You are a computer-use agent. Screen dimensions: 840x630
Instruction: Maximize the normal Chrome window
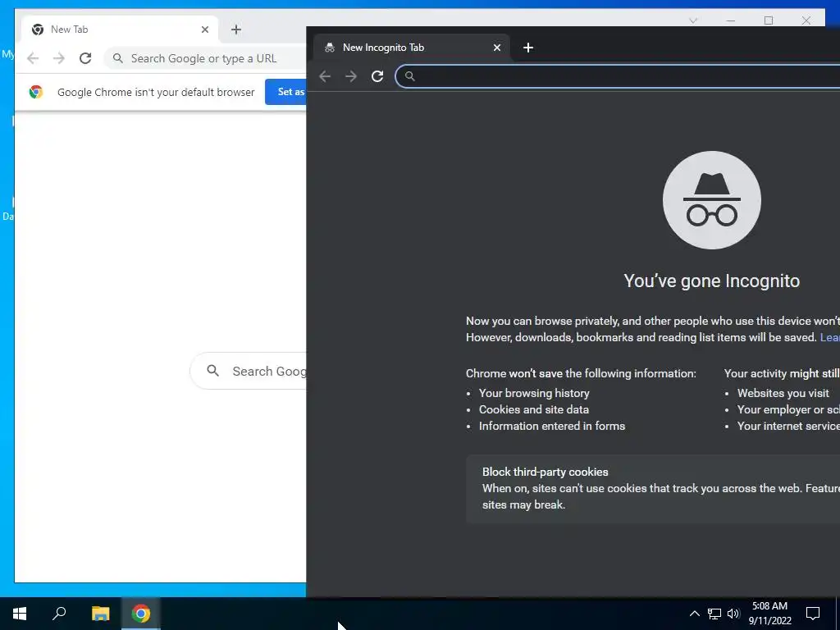click(x=768, y=21)
